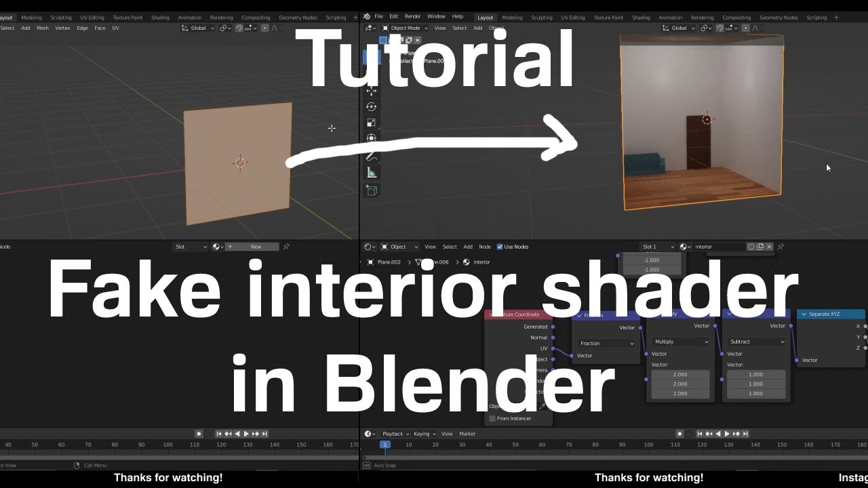Image resolution: width=868 pixels, height=488 pixels.
Task: Open Marker menu in right timeline
Action: tap(467, 434)
